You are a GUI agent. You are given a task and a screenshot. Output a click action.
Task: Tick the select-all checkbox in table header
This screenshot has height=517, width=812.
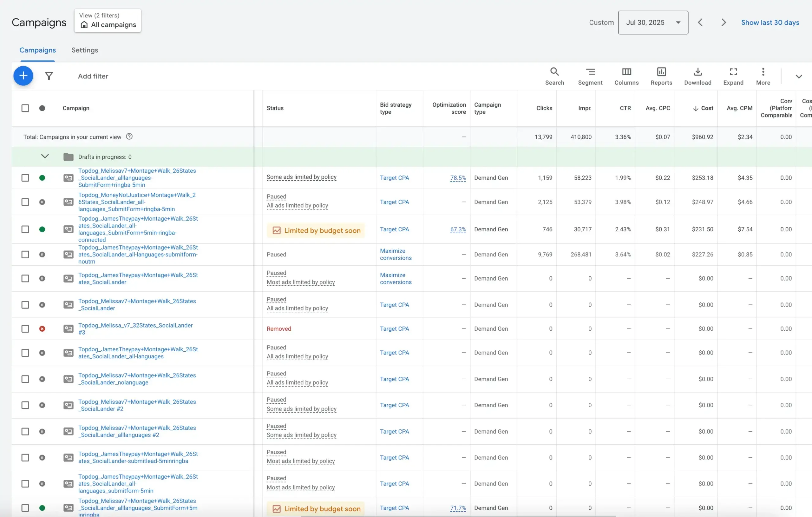pos(25,108)
